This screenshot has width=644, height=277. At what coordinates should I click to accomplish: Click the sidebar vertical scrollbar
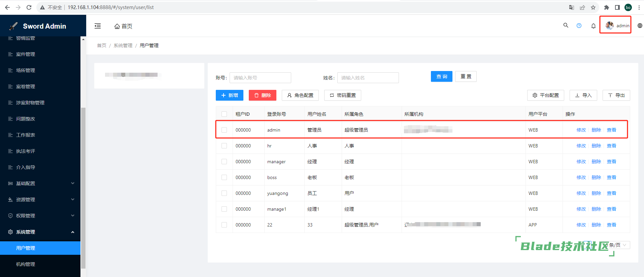pos(83,188)
